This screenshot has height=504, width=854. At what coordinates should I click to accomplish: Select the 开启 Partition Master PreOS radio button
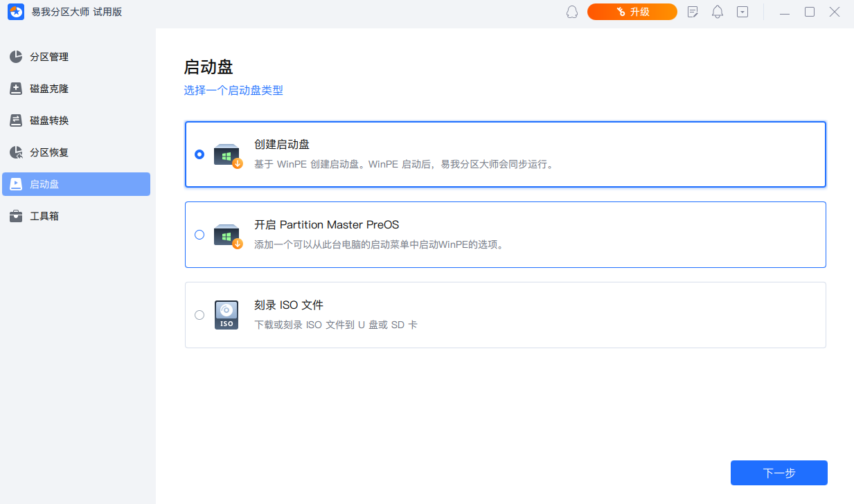(x=199, y=235)
